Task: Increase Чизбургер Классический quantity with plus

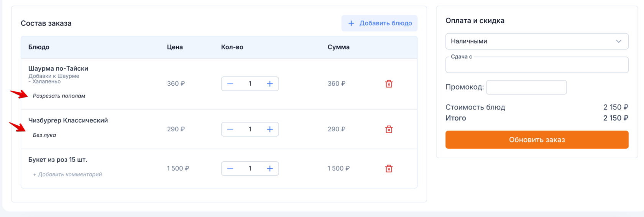Action: 270,129
